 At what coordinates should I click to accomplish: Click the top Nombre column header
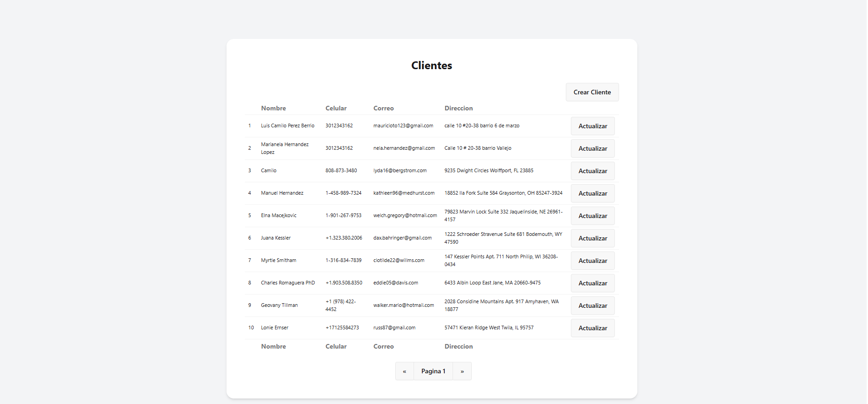click(x=273, y=108)
